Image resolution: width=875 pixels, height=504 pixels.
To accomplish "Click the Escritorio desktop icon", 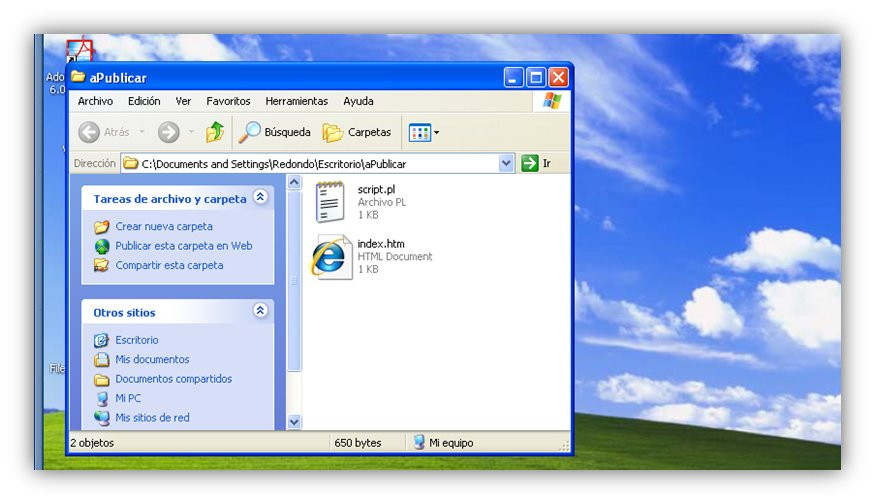I will (x=102, y=340).
